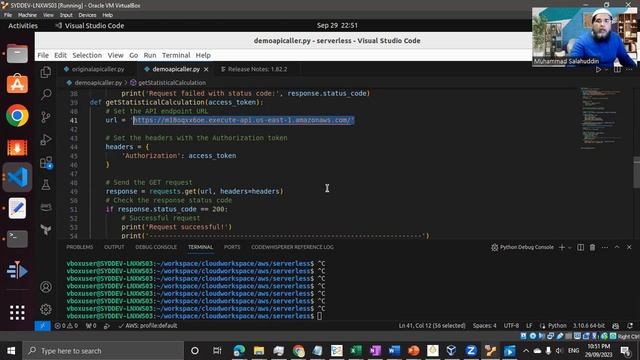Split the terminal panel
The image size is (640, 360).
580,247
